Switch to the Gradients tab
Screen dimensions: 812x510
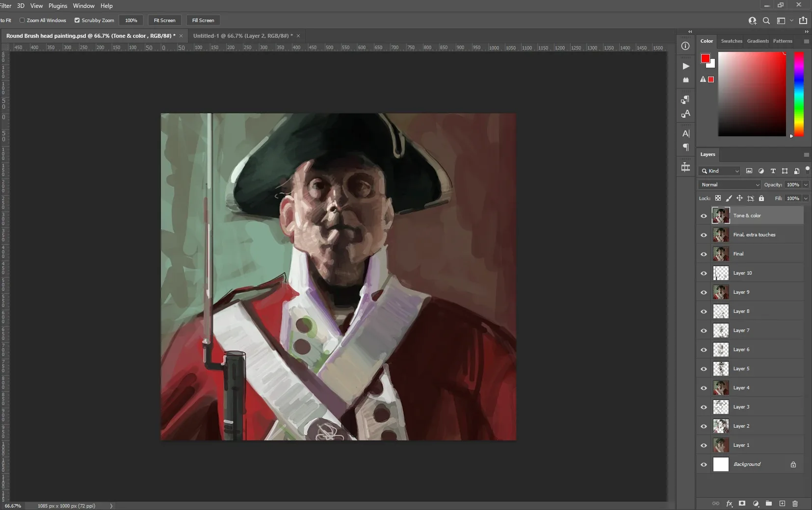(758, 41)
